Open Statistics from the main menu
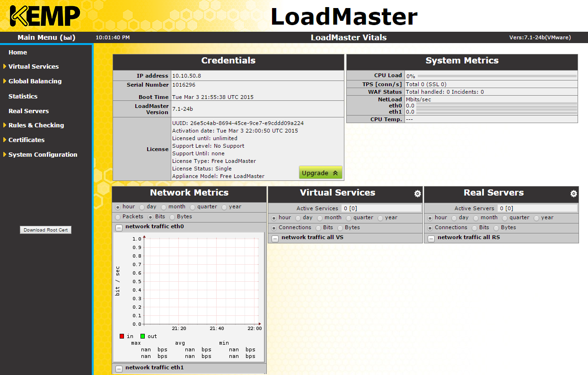Viewport: 588px width, 375px height. [x=23, y=97]
